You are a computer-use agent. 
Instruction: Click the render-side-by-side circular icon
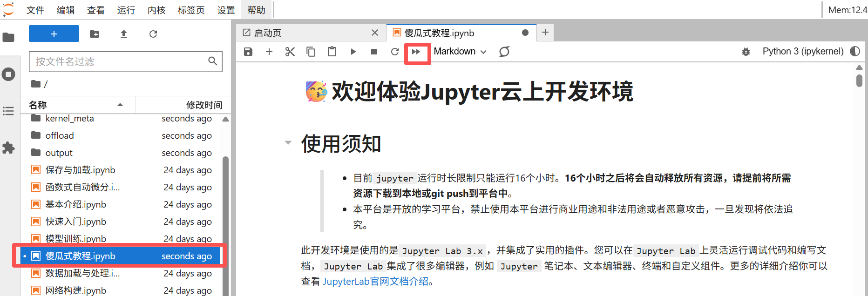pyautogui.click(x=504, y=52)
